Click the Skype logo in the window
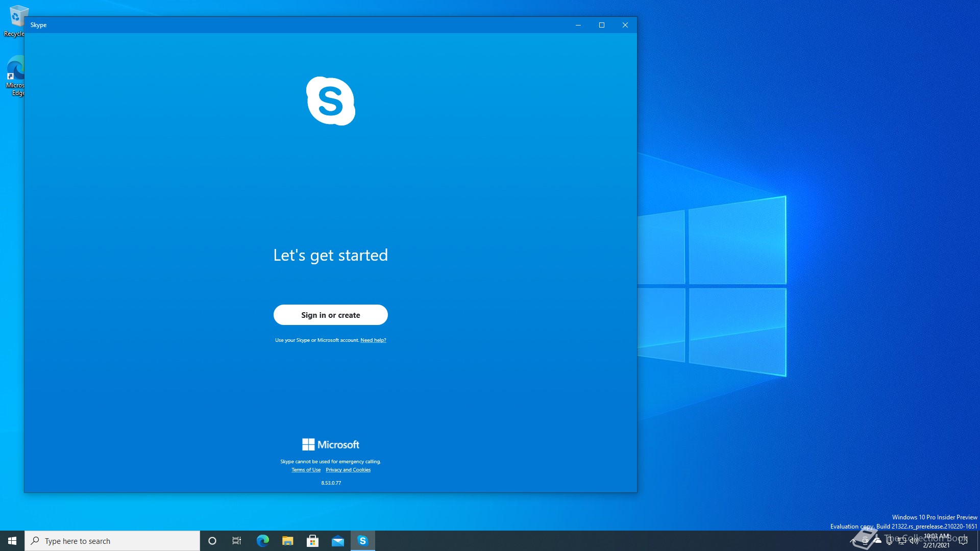The image size is (980, 551). coord(331,101)
